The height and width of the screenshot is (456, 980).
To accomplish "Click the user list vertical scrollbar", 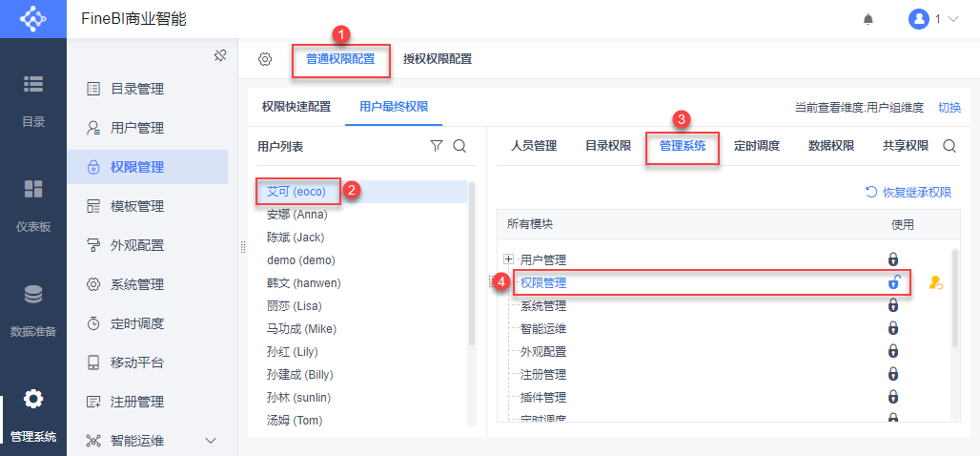I will point(471,267).
